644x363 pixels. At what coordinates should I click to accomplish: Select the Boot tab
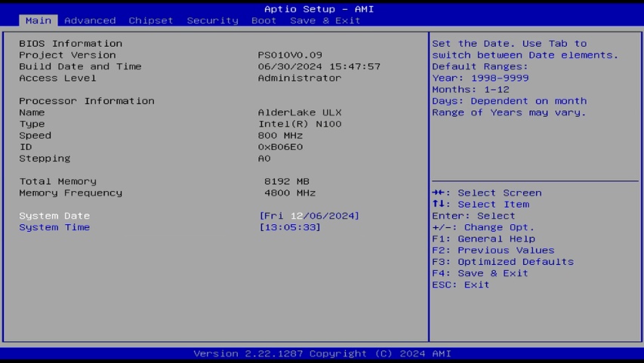(x=263, y=20)
